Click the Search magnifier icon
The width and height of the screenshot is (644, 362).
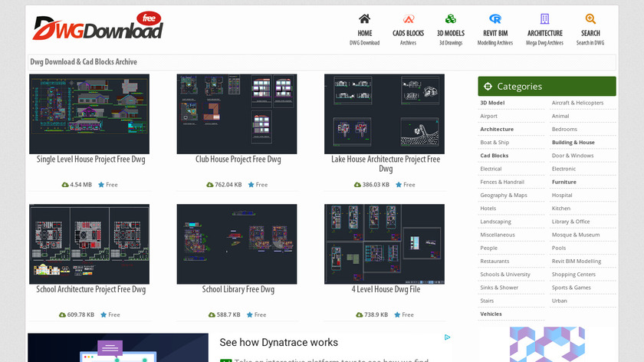[x=590, y=19]
